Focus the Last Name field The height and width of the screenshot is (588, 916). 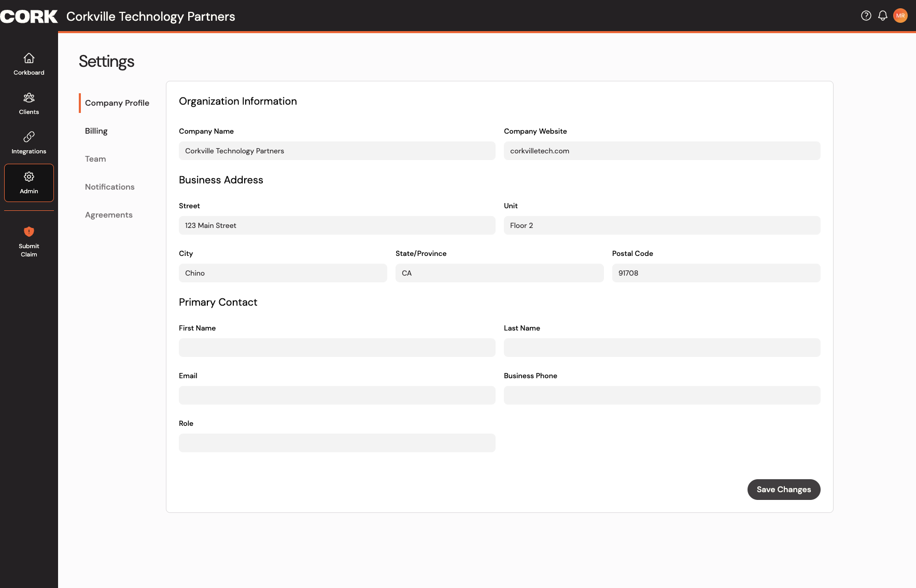click(662, 348)
